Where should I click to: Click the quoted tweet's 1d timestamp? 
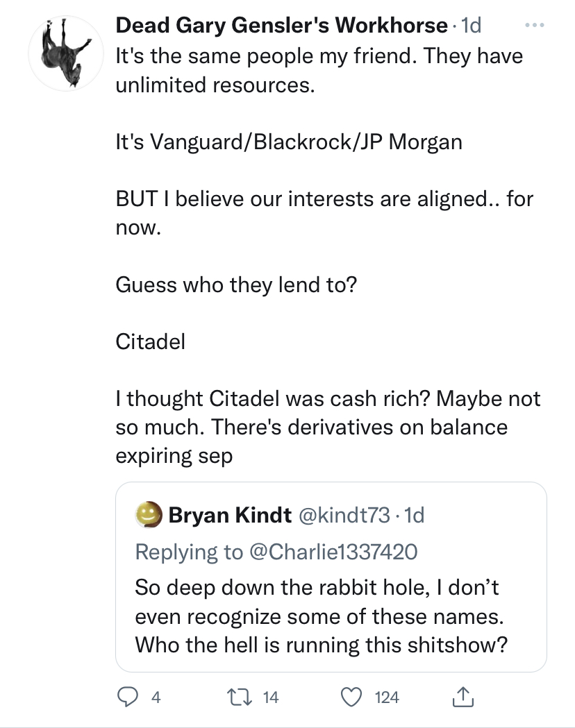point(415,516)
